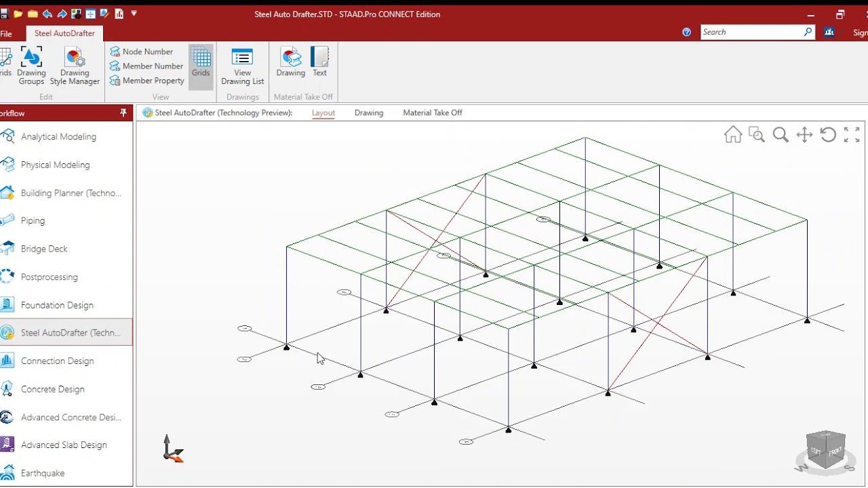Click the Bentley connection users icon
Screen dimensions: 868x488
(x=829, y=32)
